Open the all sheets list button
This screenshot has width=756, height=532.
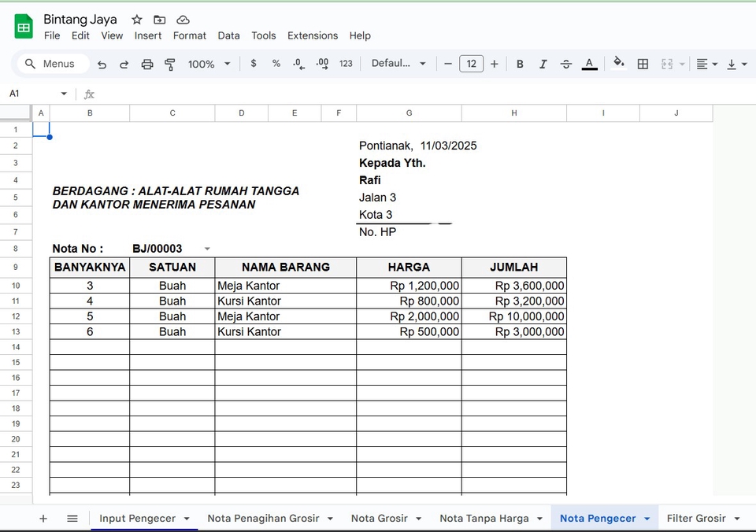pos(72,518)
